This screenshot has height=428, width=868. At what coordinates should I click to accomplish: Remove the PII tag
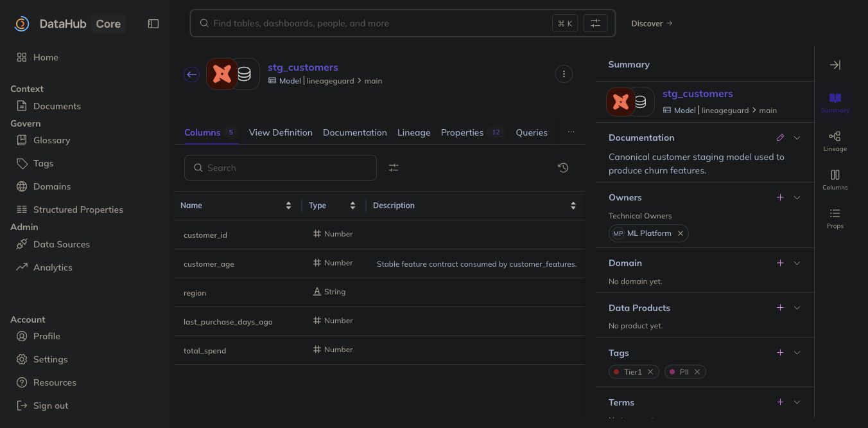[697, 372]
